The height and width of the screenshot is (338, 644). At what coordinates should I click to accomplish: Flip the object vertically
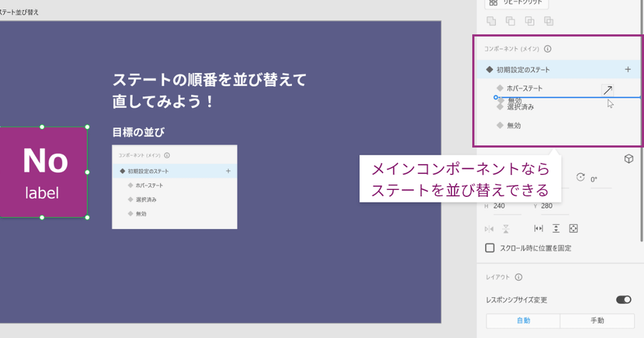(x=506, y=229)
